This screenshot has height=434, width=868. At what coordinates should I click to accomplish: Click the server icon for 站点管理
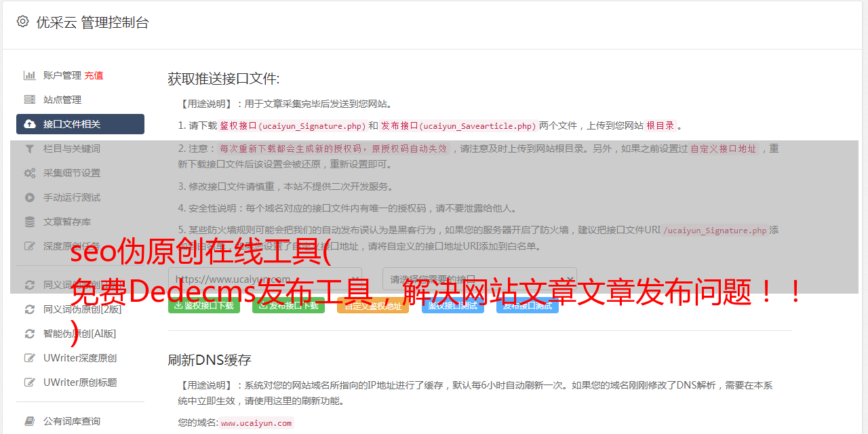point(30,100)
